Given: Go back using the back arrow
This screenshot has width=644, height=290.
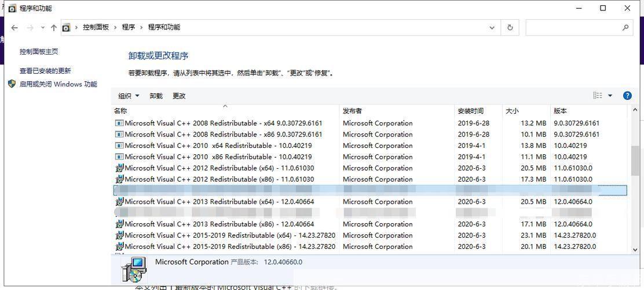Looking at the screenshot, I should point(14,28).
